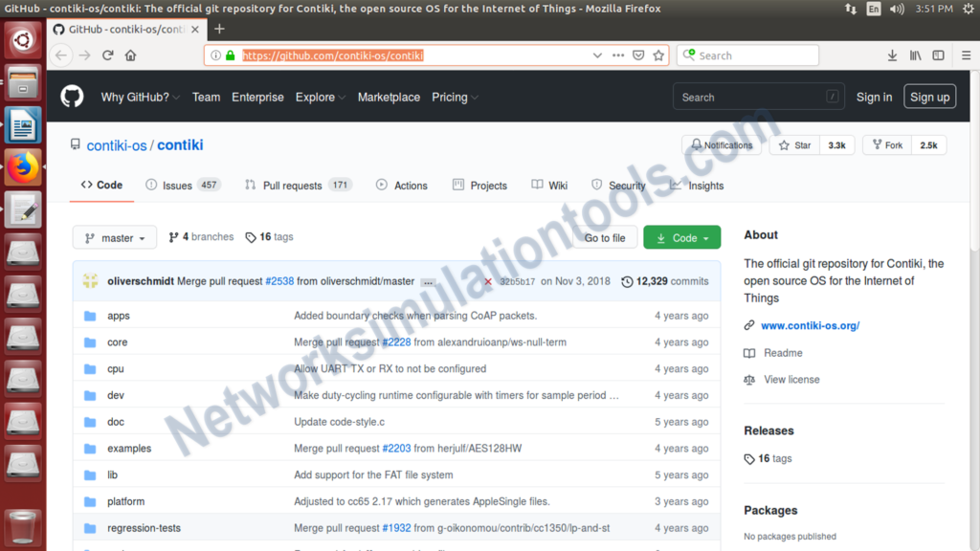Open the master branch dropdown
The image size is (980, 551).
[x=114, y=237]
